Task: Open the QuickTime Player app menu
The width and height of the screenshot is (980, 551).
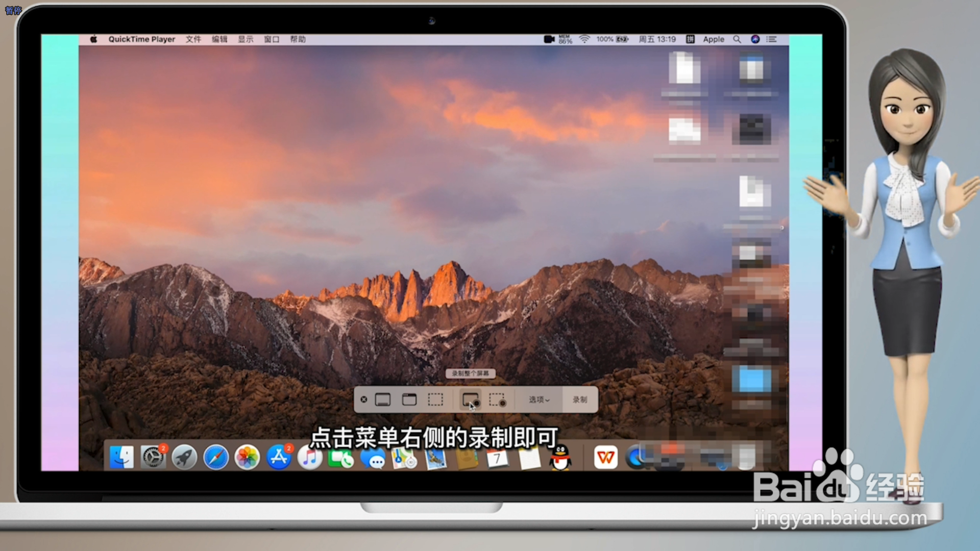Action: tap(141, 39)
